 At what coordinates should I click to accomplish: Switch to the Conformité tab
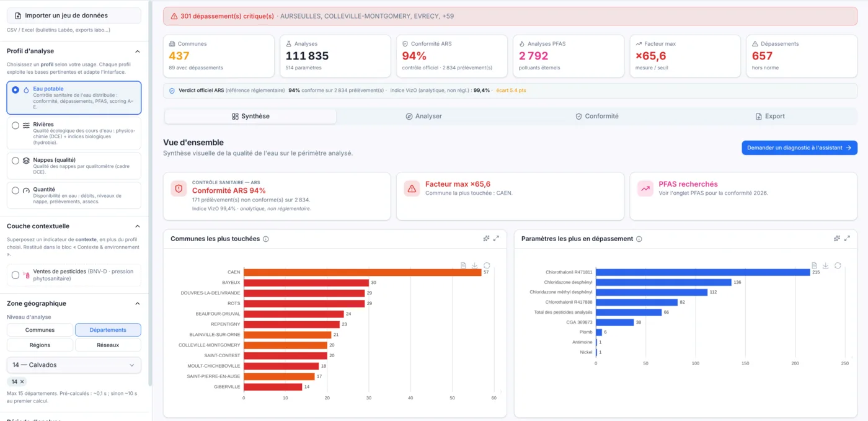596,116
